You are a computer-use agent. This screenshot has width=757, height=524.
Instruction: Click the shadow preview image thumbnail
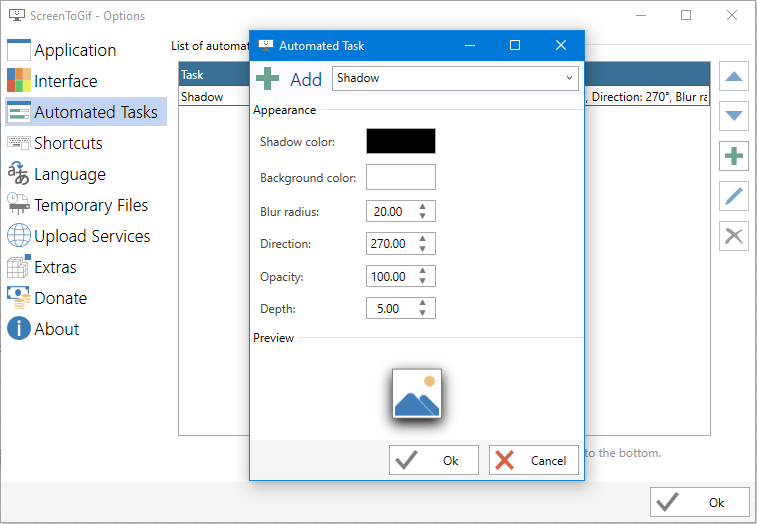click(x=417, y=394)
